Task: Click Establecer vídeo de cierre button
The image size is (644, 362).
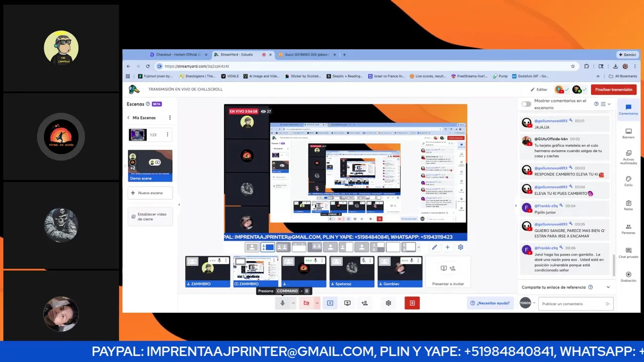Action: coord(150,217)
